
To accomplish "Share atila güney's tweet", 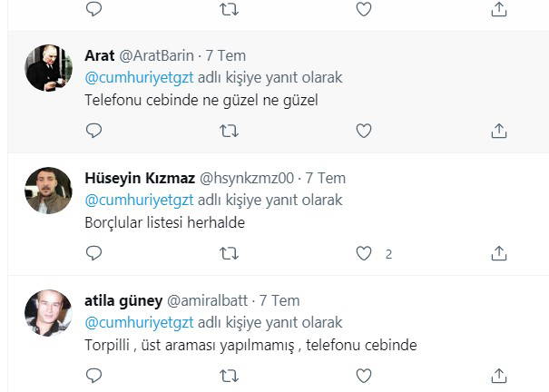I will (x=498, y=375).
